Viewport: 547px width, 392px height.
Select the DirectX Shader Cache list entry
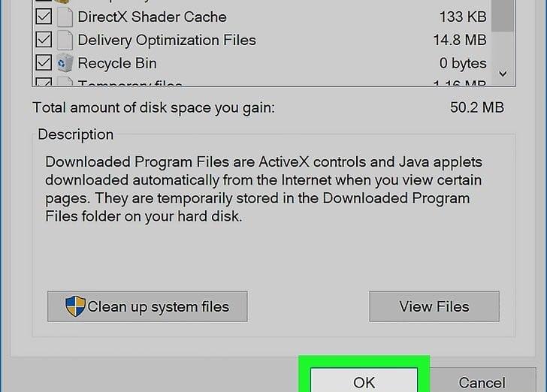point(152,17)
